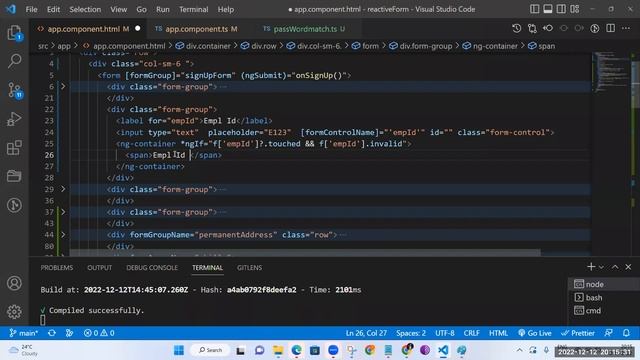Click the form breadcrumb item

(366, 46)
